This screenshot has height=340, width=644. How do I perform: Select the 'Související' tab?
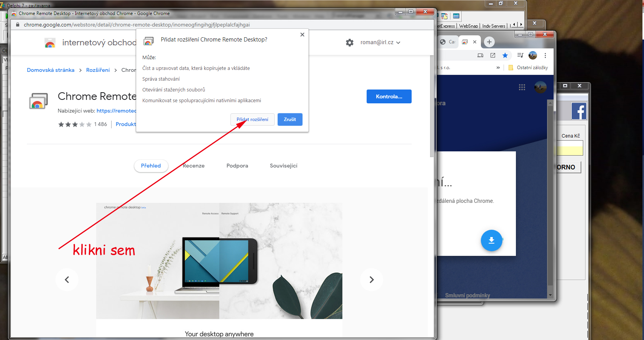[x=284, y=166]
